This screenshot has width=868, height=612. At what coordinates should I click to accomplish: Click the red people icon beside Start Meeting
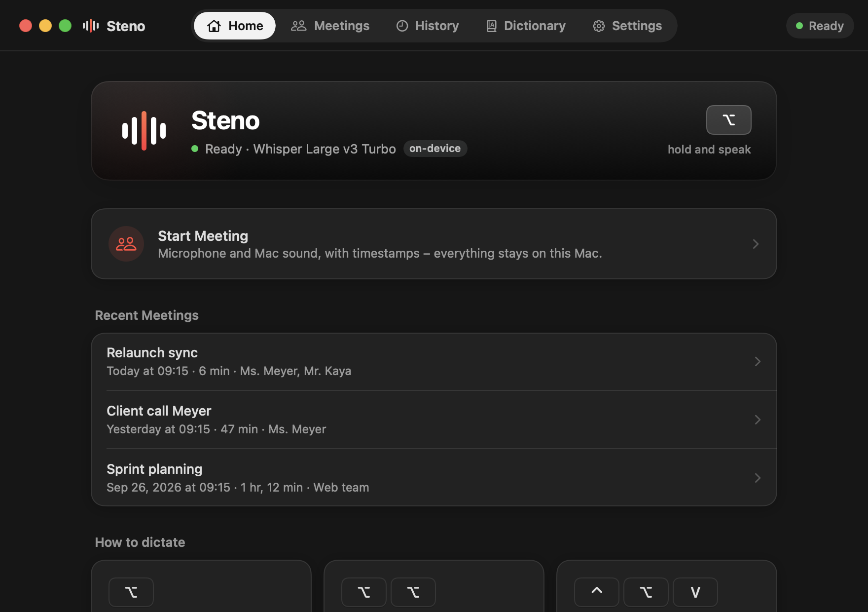pos(126,244)
